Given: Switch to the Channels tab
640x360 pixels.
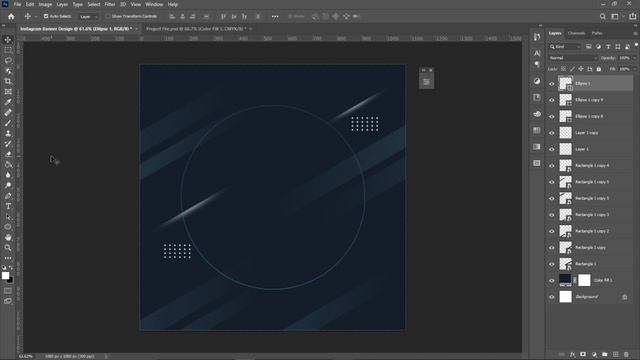Looking at the screenshot, I should (576, 33).
